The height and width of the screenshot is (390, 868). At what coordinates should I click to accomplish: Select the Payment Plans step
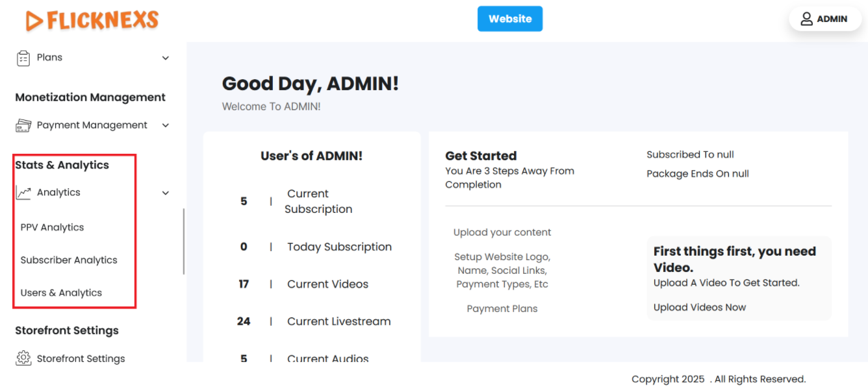pos(502,309)
